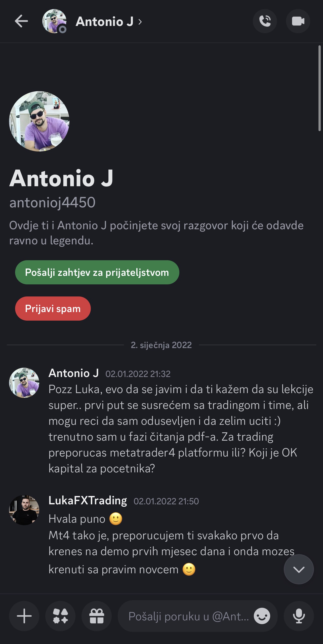Open the emoji picker
The height and width of the screenshot is (644, 323).
[x=262, y=616]
